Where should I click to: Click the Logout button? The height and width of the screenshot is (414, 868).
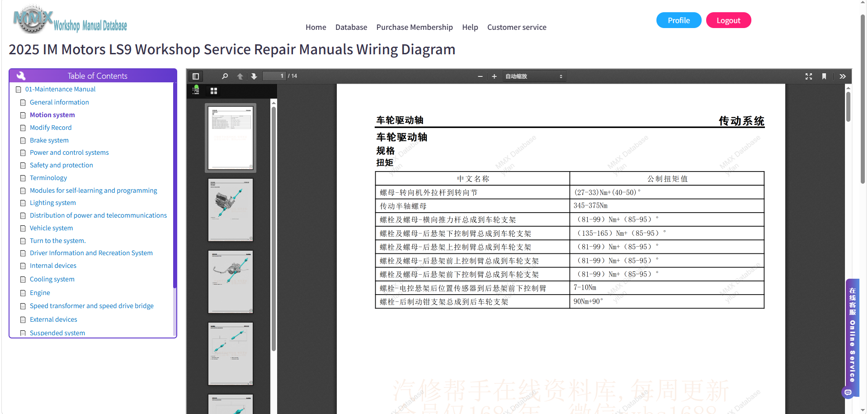tap(728, 20)
